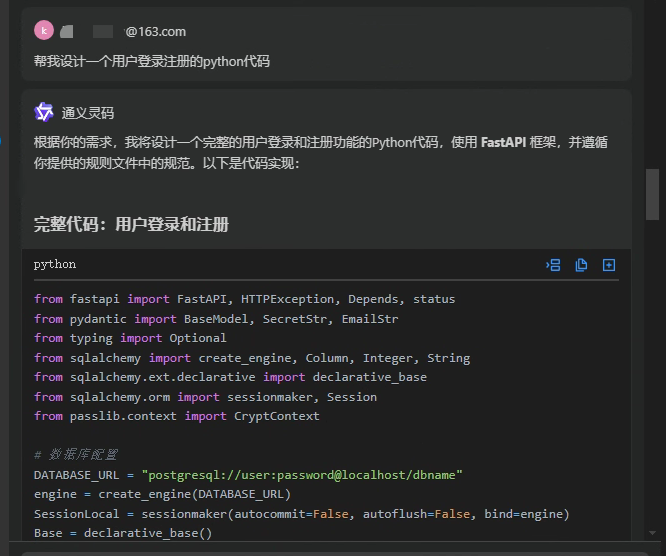Click the SessionLocal sessionmaker line
This screenshot has width=666, height=556.
tap(301, 514)
